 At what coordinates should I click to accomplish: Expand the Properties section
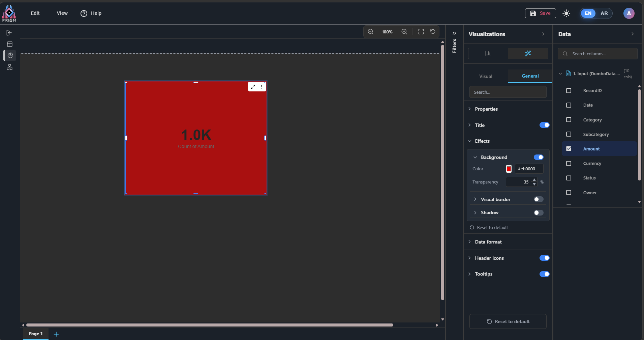point(486,109)
